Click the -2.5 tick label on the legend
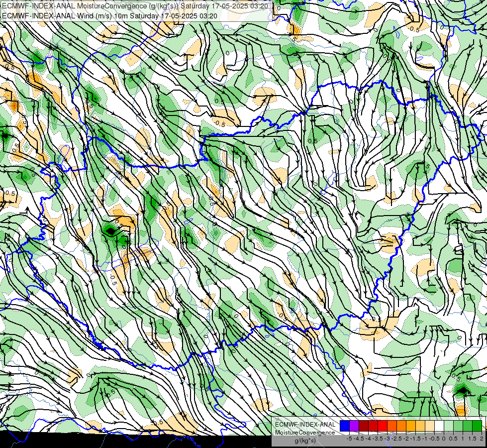Viewport: 487px width, 448px height. (396, 439)
